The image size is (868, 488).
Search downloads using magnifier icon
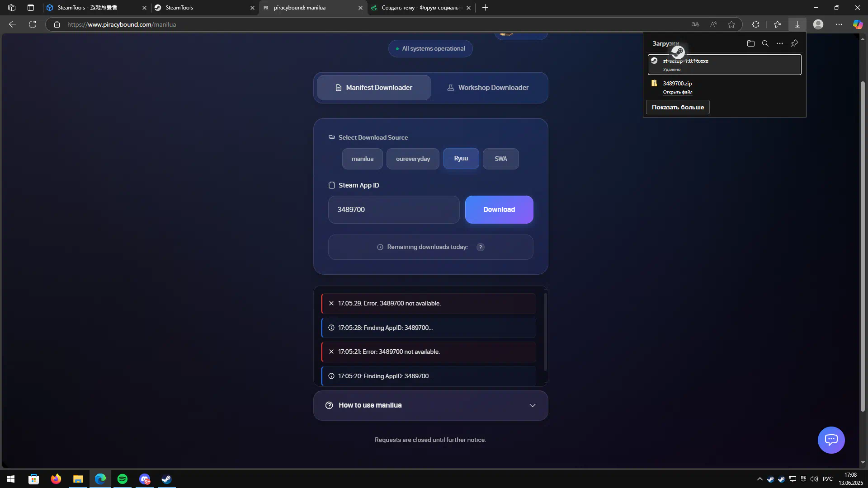[x=765, y=43]
